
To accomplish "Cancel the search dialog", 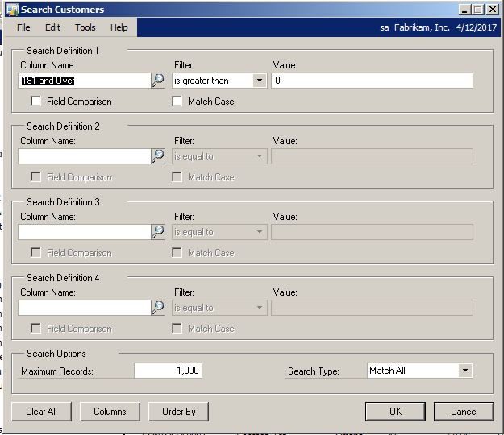I will point(464,412).
